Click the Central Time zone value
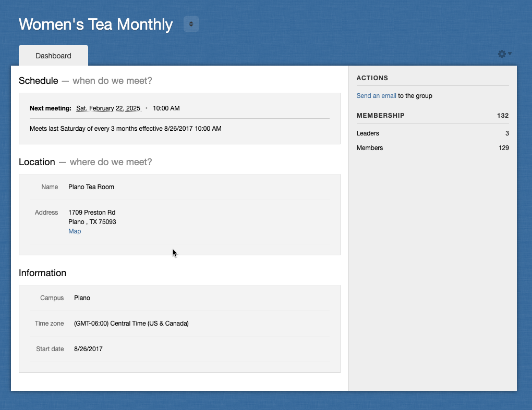This screenshot has height=410, width=532. pyautogui.click(x=131, y=323)
